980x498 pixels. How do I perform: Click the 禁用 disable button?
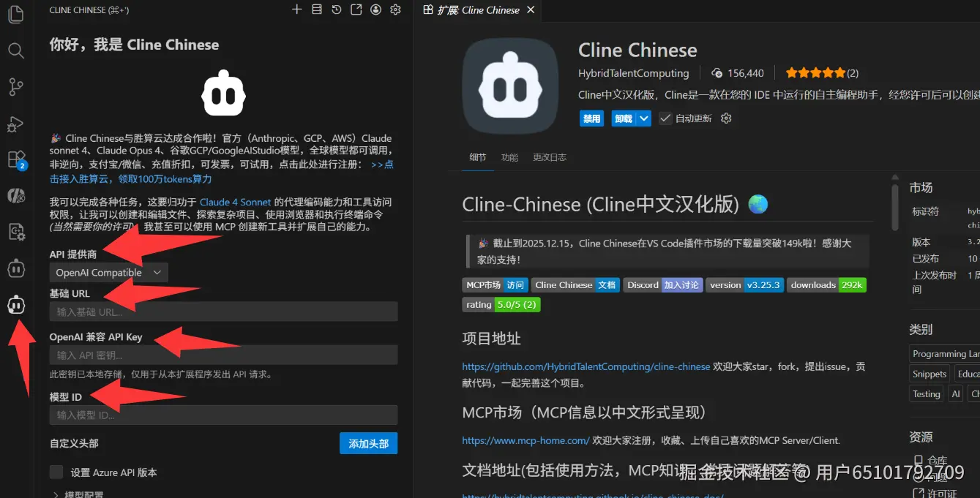tap(591, 118)
